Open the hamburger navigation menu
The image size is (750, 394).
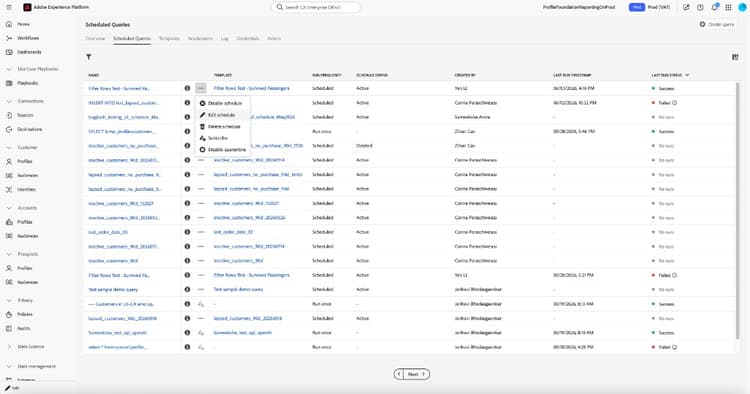tap(9, 7)
